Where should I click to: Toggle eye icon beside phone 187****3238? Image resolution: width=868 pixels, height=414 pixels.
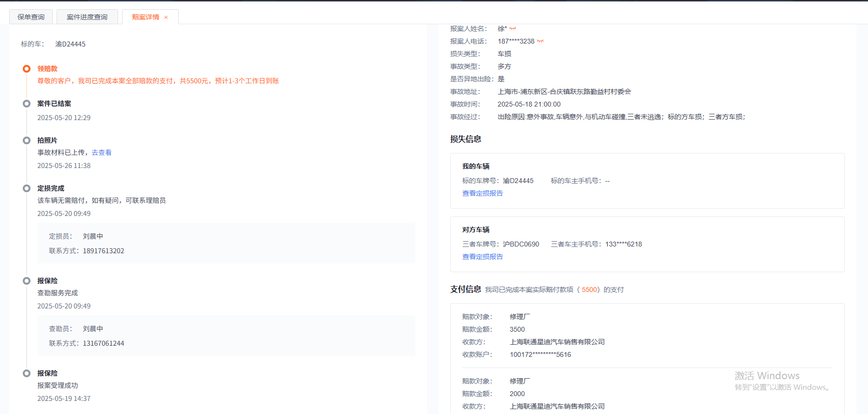click(540, 41)
